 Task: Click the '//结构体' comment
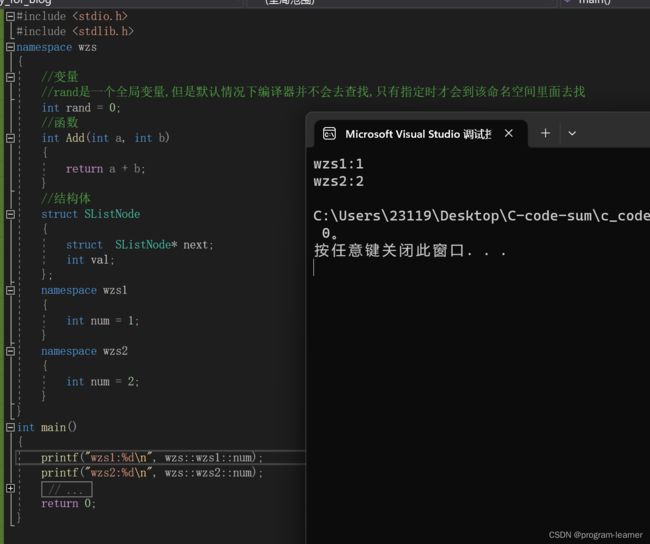66,198
